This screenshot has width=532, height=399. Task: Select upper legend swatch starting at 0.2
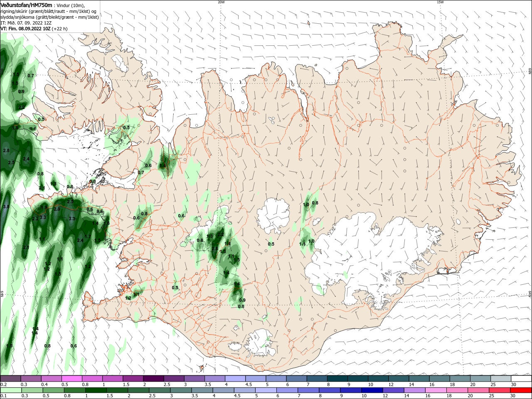10,379
